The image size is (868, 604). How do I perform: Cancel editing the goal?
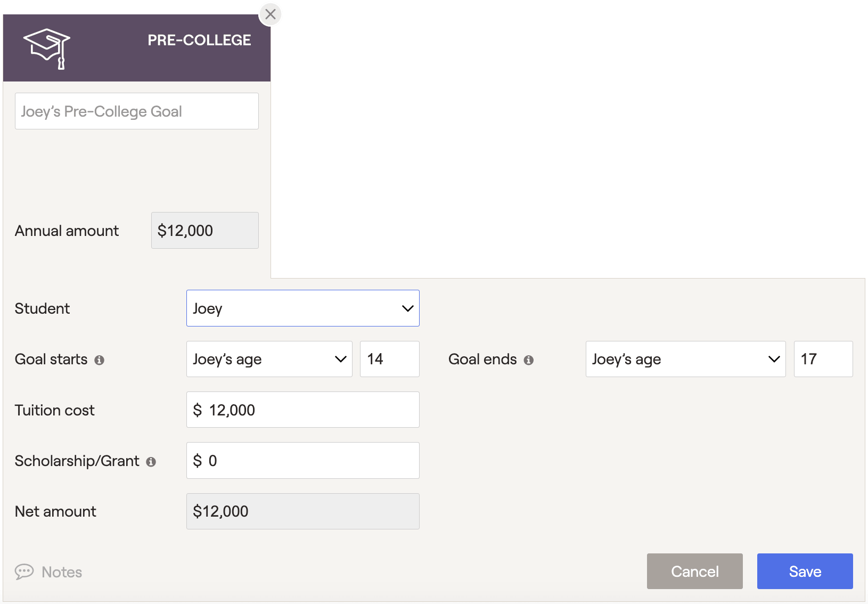(695, 572)
